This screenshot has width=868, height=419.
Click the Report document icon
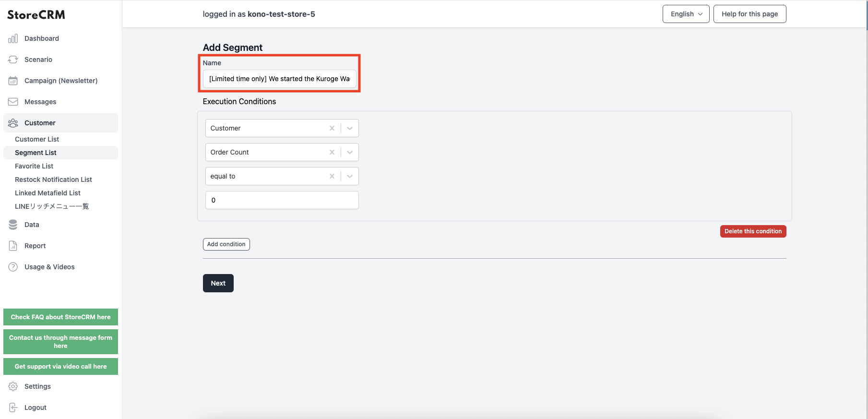click(13, 246)
